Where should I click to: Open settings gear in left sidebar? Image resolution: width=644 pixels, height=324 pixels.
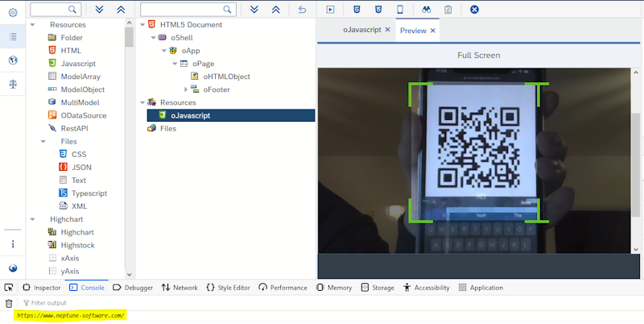click(x=13, y=13)
